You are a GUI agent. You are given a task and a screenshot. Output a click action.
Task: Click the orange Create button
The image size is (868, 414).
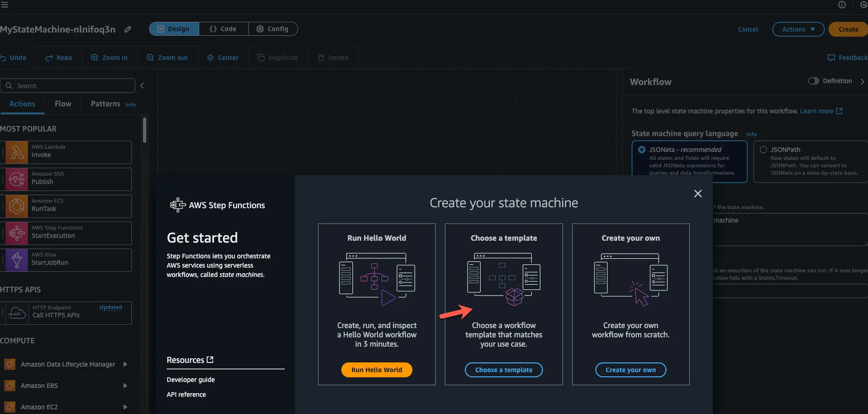click(x=848, y=29)
